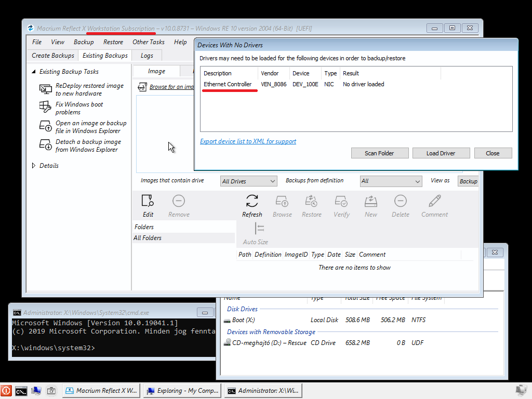Viewport: 532px width, 399px height.
Task: Click the Open an image or backup file icon
Action: 45,126
